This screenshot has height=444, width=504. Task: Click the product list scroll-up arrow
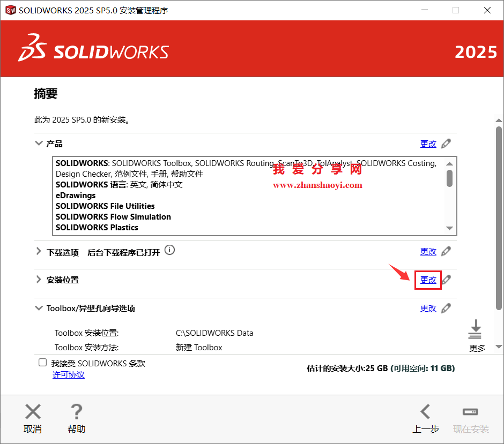(450, 164)
